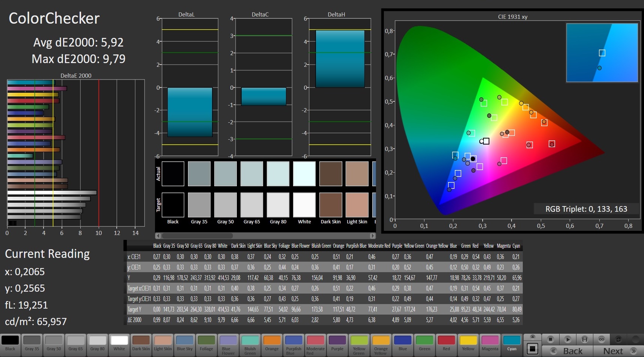Click the 'fL: 19,251' reading
The width and height of the screenshot is (644, 357).
[26, 305]
